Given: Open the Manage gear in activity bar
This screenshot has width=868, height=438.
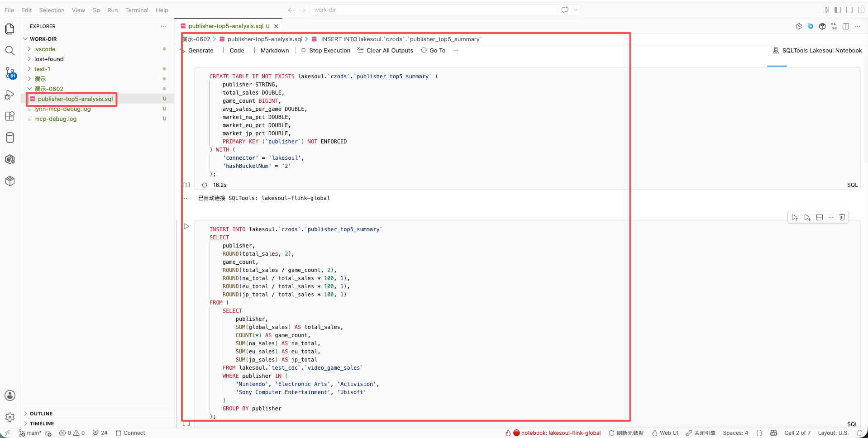Looking at the screenshot, I should coord(10,417).
